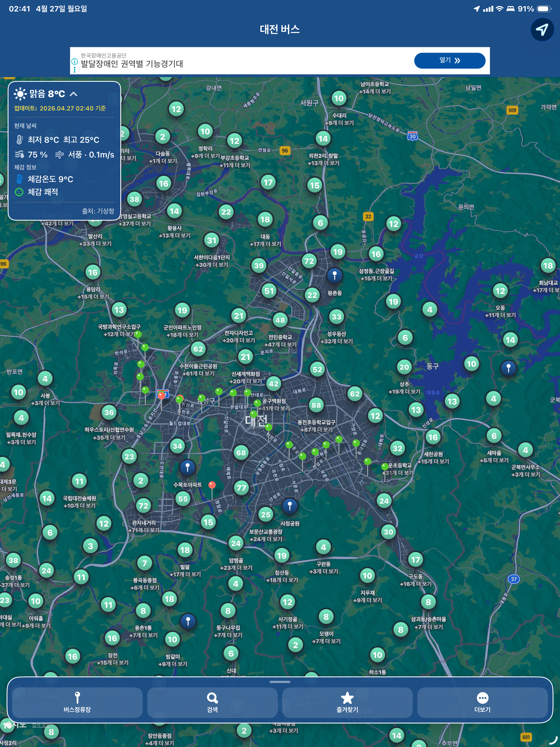The width and height of the screenshot is (560, 747).
Task: Open the 2 cluster above 다솜동
Action: pyautogui.click(x=163, y=136)
